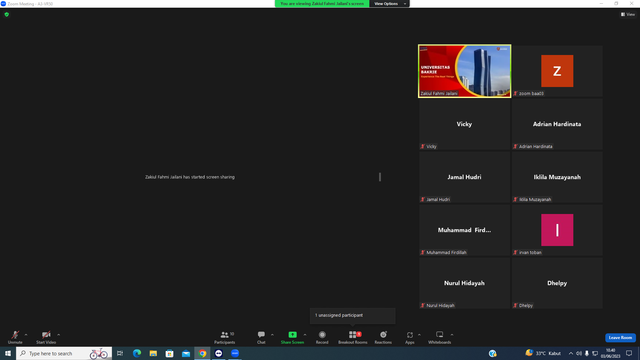Start the video camera
Viewport: 640px width, 360px height.
(46, 337)
